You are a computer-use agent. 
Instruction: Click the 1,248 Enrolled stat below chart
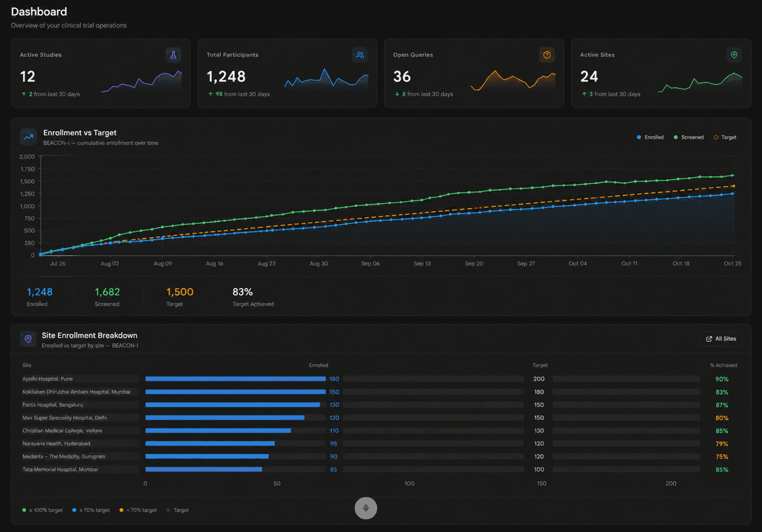click(x=40, y=296)
